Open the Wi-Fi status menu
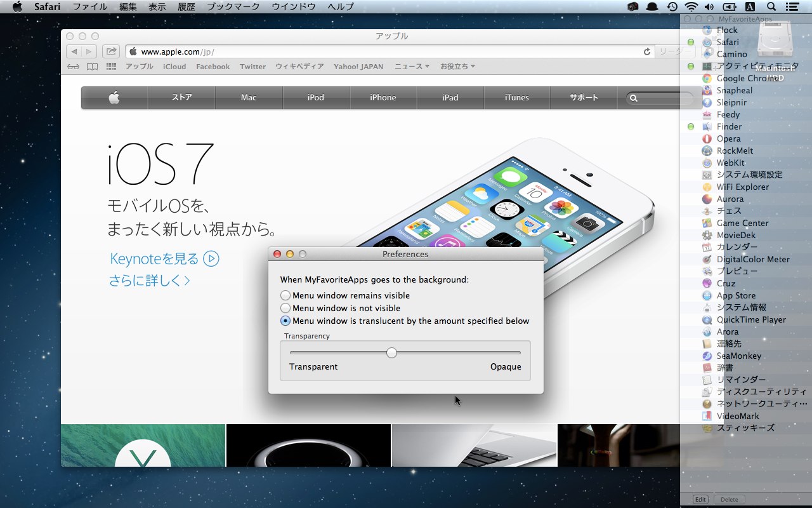The width and height of the screenshot is (812, 508). click(691, 7)
